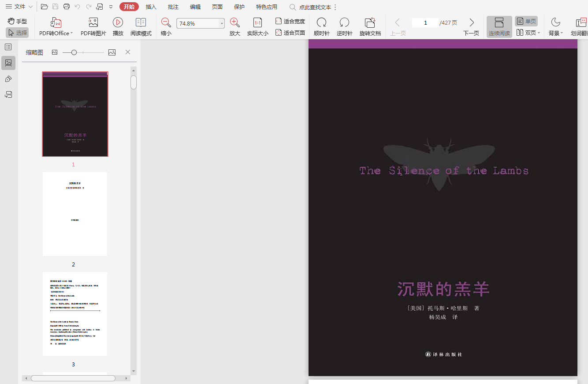Expand the quick access toolbar dropdown arrow

click(111, 7)
